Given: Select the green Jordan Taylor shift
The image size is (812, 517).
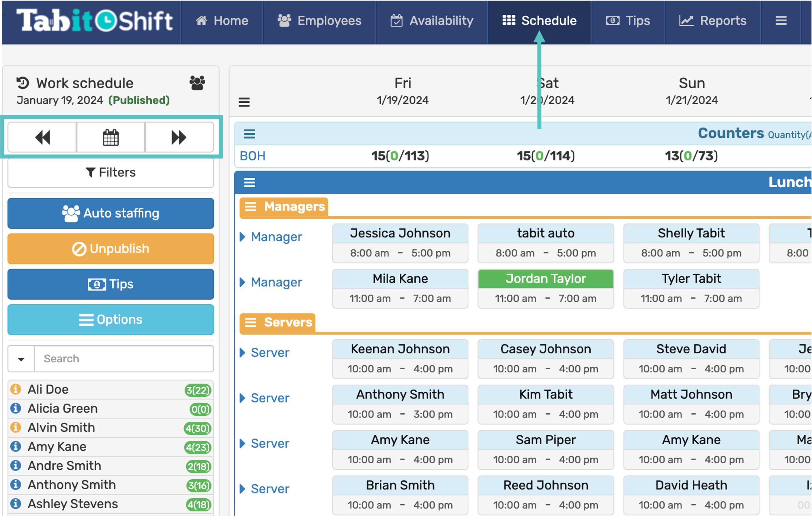Looking at the screenshot, I should pyautogui.click(x=546, y=279).
